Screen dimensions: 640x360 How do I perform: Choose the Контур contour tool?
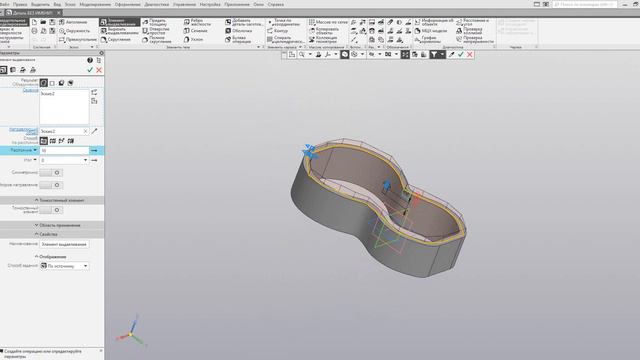click(x=278, y=31)
